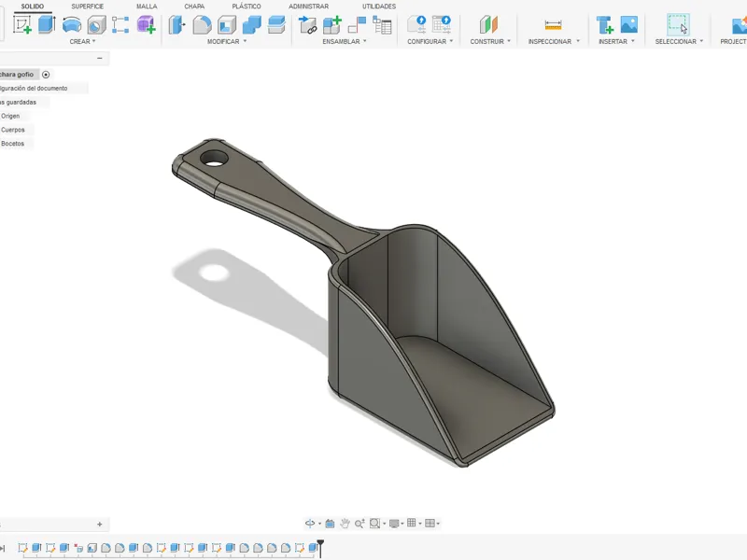Select the Bocetos item in browser

pos(12,144)
